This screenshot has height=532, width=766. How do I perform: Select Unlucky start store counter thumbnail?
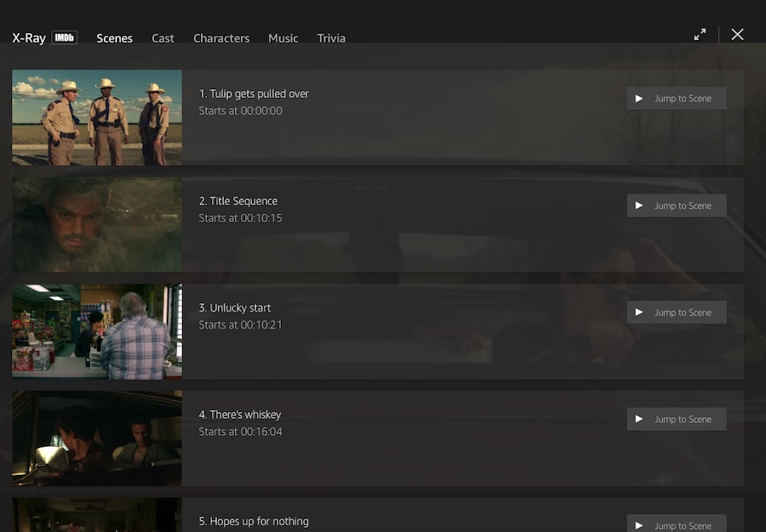(x=97, y=331)
